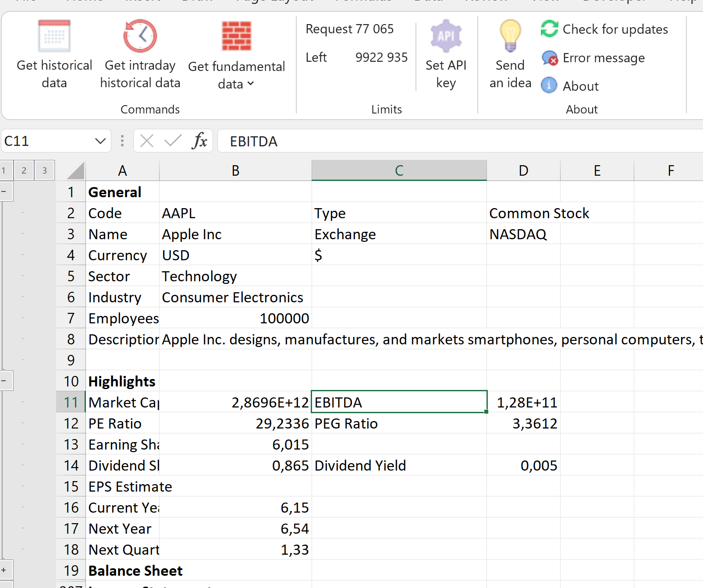The height and width of the screenshot is (588, 703).
Task: Select column A header
Action: click(x=122, y=170)
